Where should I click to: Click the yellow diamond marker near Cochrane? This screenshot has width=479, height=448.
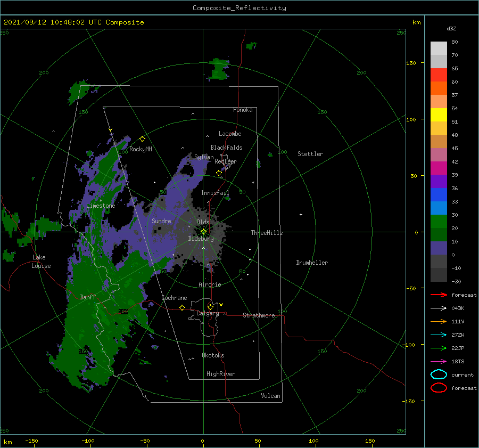click(182, 307)
